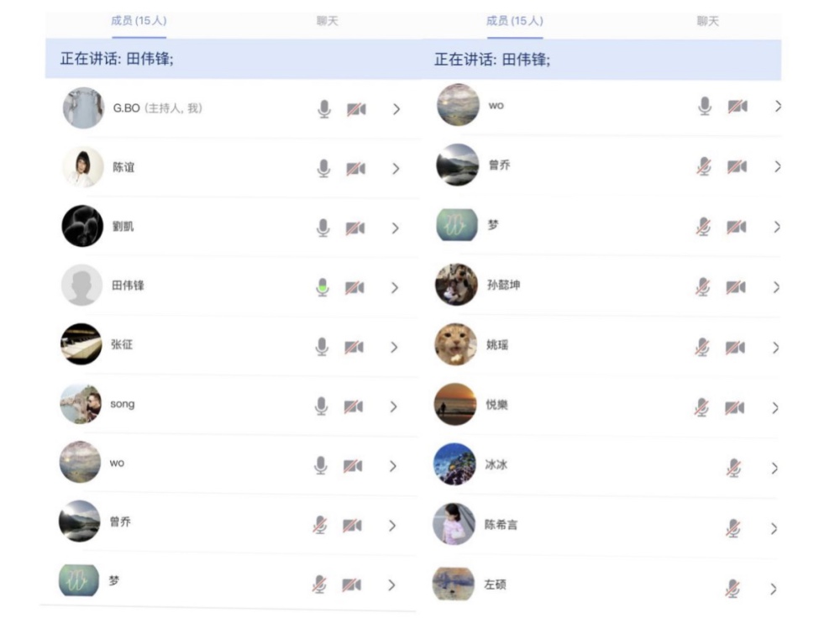
Task: Click the camera-off icon beside 姚瑶
Action: coord(735,348)
